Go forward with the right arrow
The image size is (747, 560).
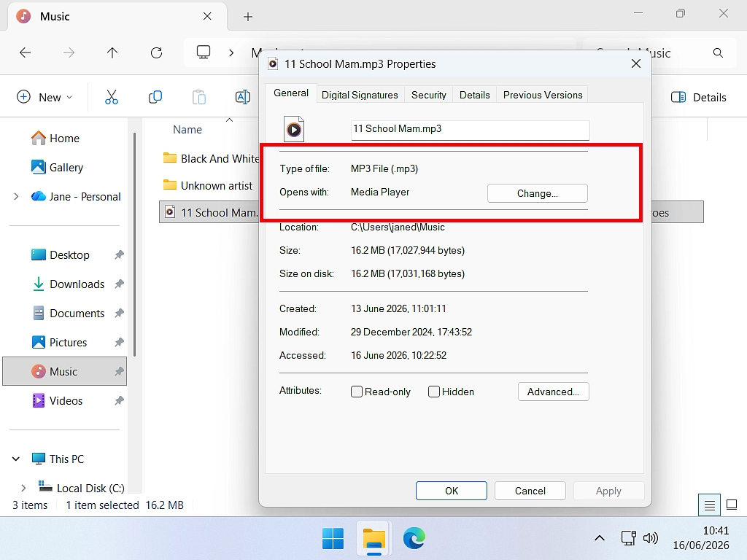[69, 52]
